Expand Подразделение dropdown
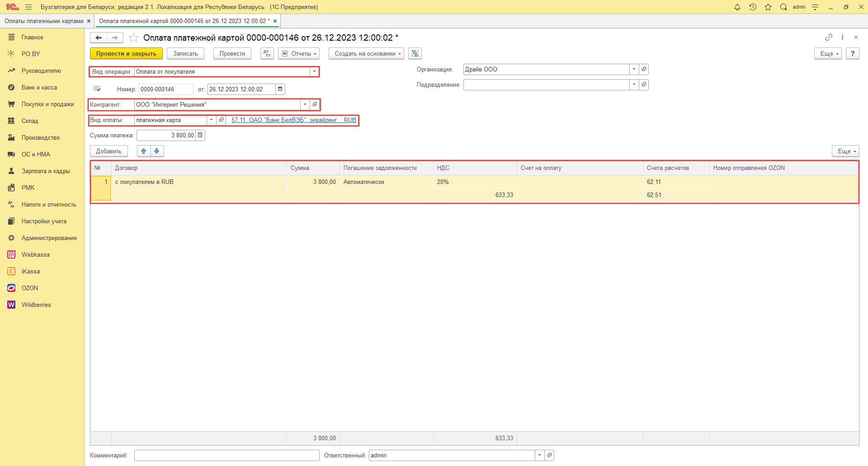This screenshot has width=868, height=466. (x=634, y=85)
